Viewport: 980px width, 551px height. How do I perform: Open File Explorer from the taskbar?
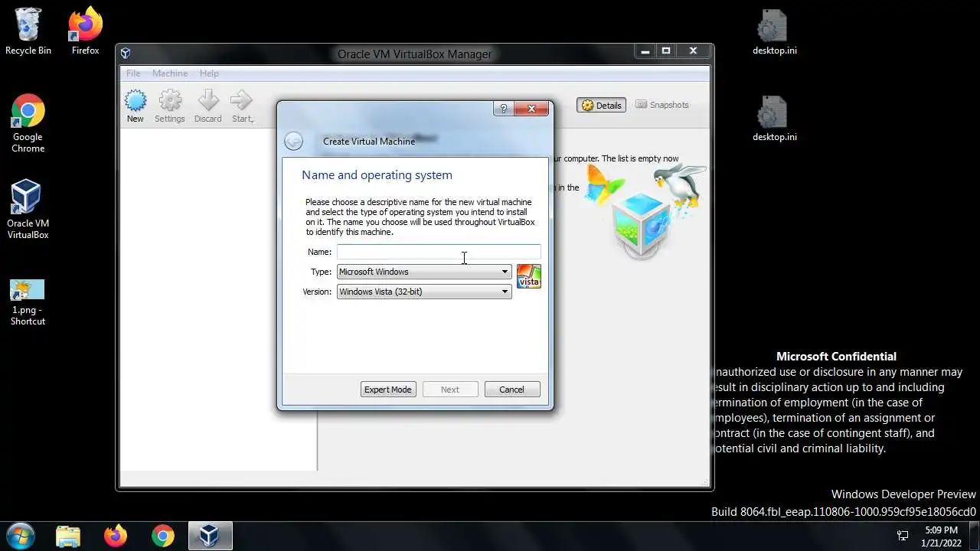[x=68, y=536]
